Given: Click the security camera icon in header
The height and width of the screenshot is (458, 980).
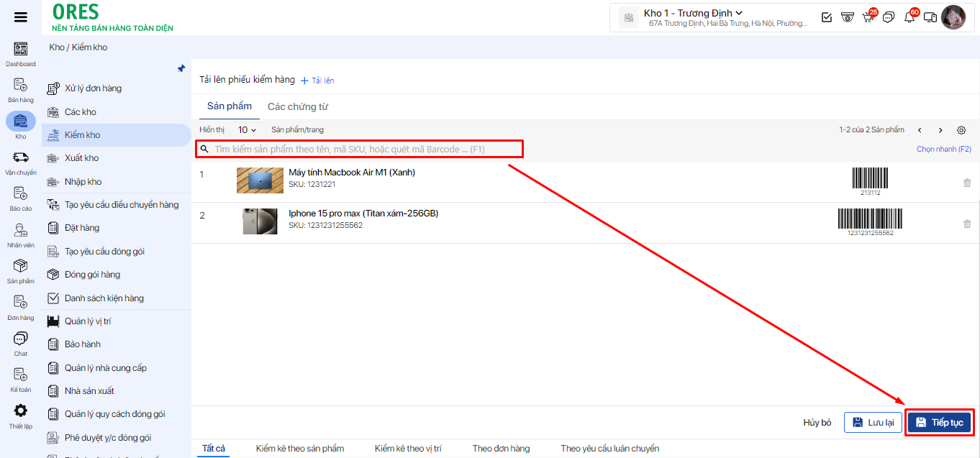Looking at the screenshot, I should coord(848,17).
